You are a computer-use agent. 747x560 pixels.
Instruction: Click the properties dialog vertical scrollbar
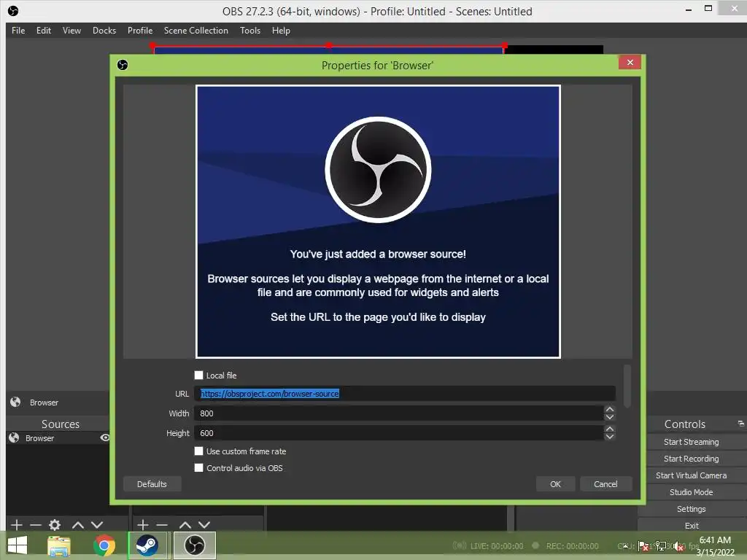627,386
